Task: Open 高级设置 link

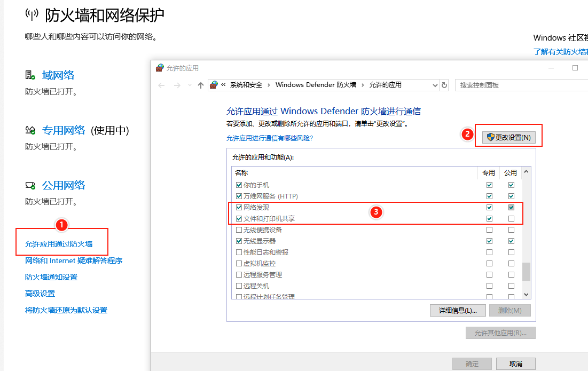Action: pos(40,294)
